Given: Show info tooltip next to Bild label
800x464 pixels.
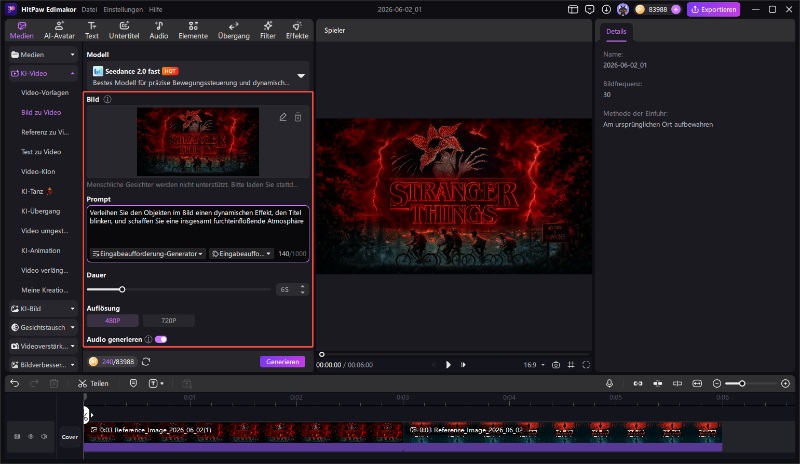Looking at the screenshot, I should point(107,100).
